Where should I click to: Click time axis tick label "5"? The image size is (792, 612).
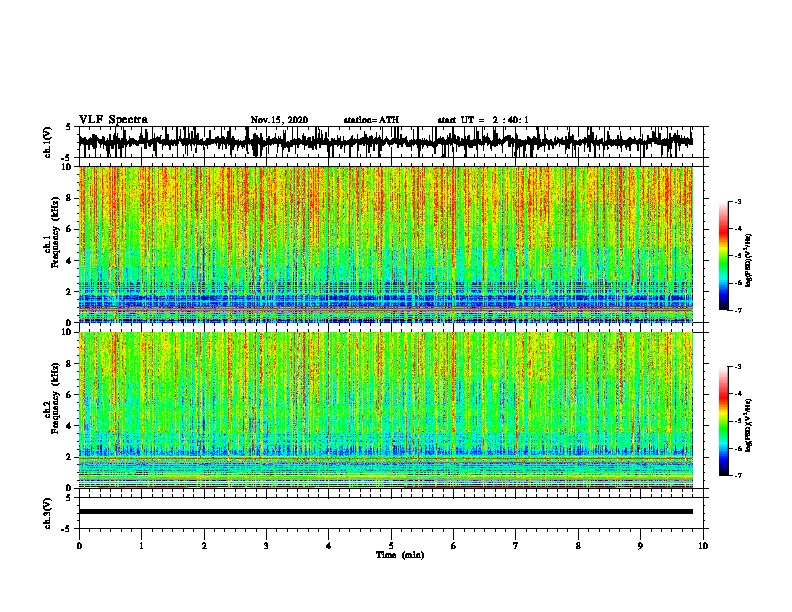(x=391, y=546)
